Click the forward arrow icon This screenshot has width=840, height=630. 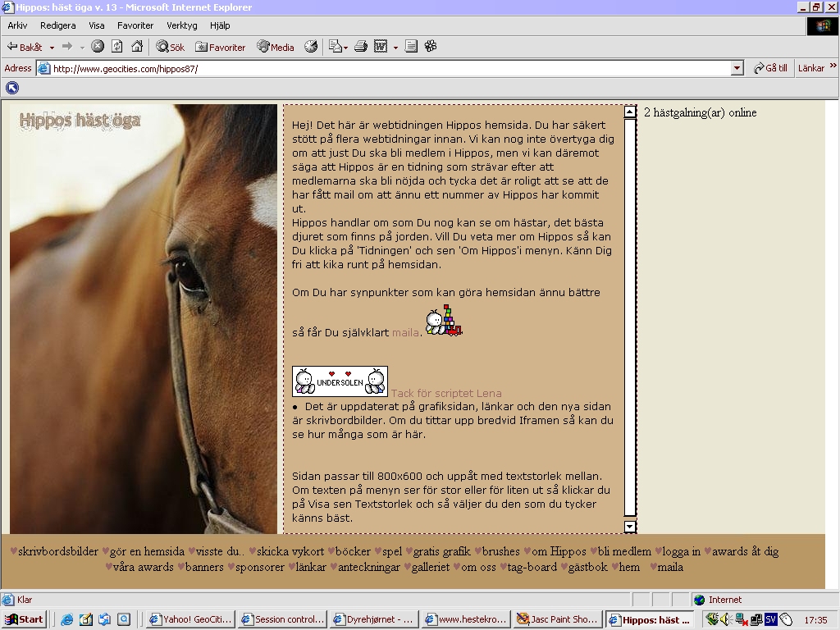[67, 47]
